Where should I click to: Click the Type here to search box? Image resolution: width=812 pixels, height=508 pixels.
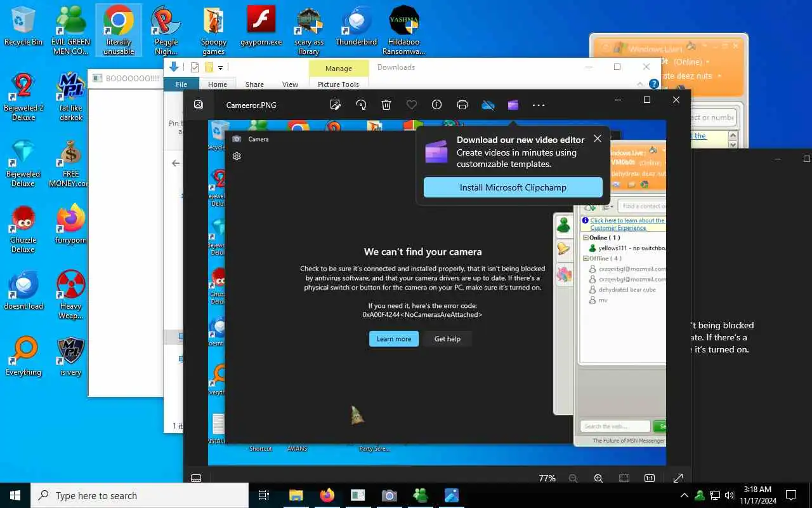[140, 495]
